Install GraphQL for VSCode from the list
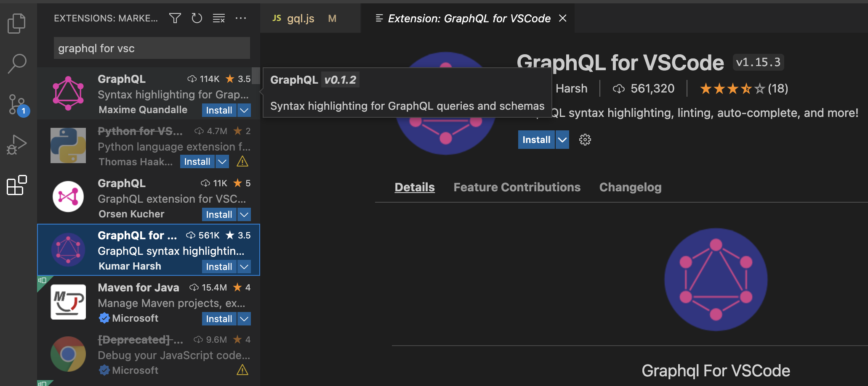868x386 pixels. (x=219, y=267)
